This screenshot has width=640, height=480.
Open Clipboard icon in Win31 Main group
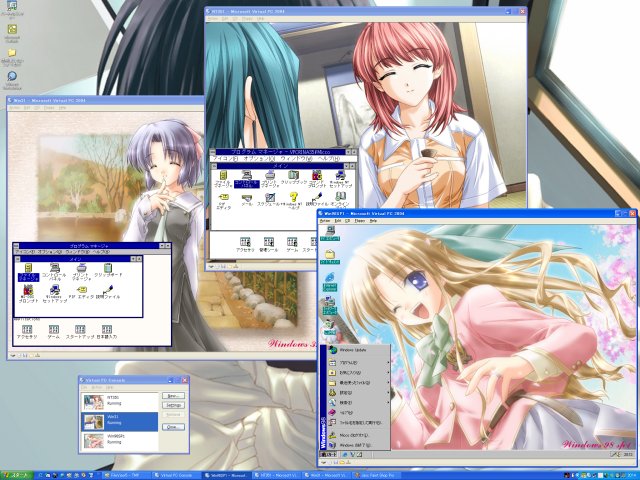point(108,271)
